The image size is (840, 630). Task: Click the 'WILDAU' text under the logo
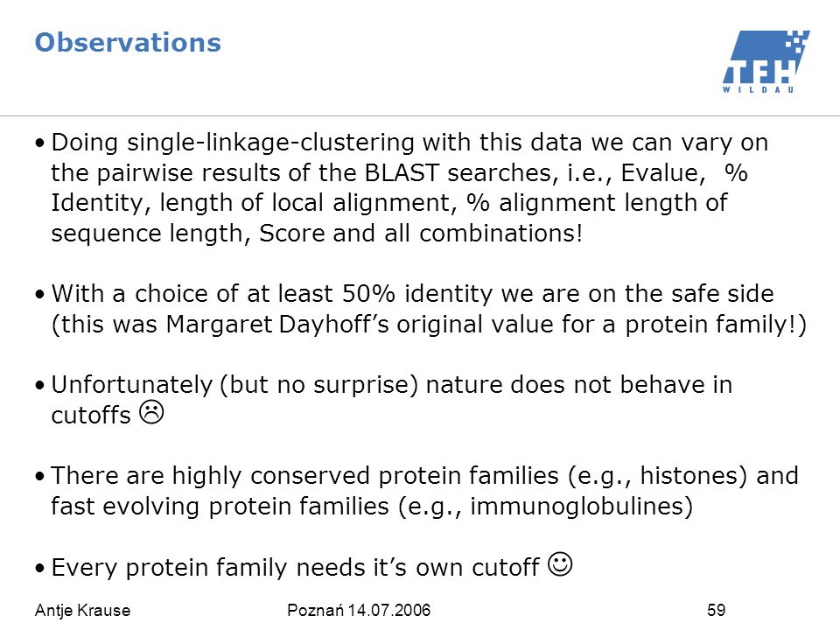(x=758, y=89)
